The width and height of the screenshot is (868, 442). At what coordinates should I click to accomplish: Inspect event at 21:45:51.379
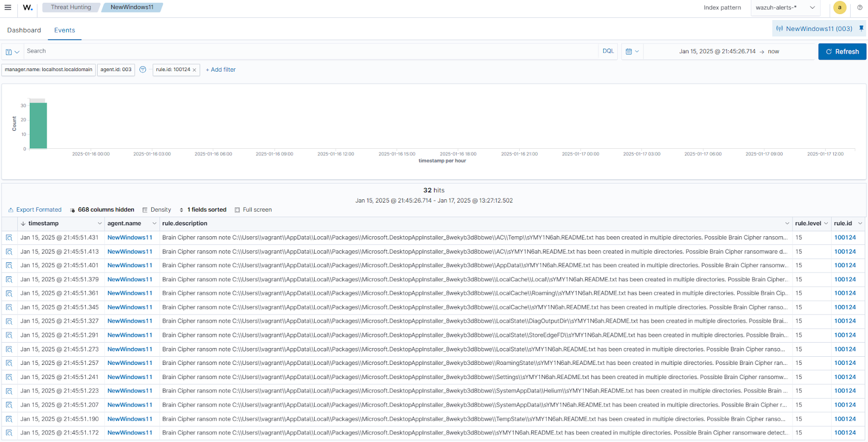pyautogui.click(x=9, y=280)
